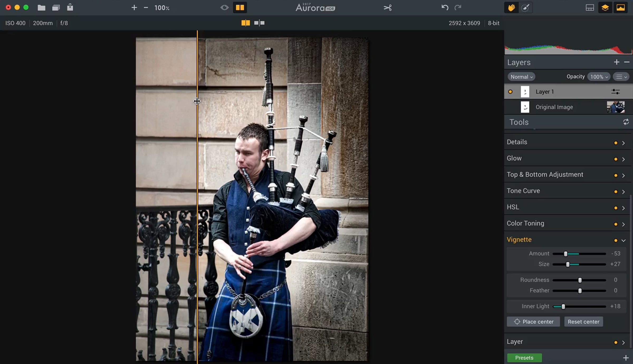Click the Inner Light slider handle

[563, 306]
